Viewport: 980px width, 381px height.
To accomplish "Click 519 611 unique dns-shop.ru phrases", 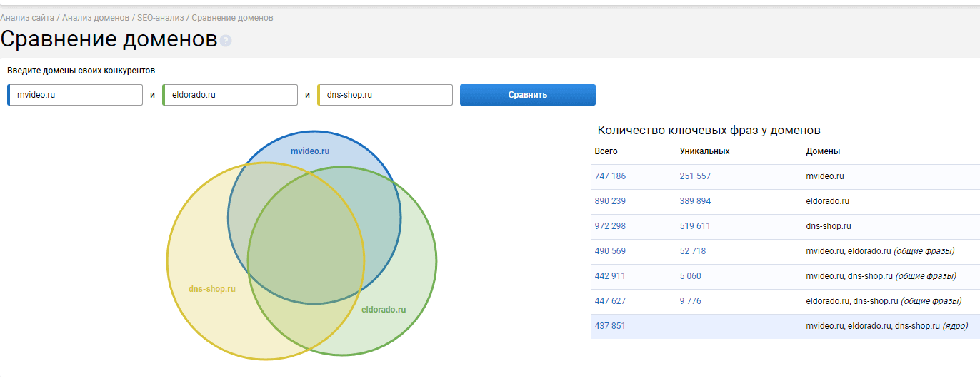I will 695,226.
